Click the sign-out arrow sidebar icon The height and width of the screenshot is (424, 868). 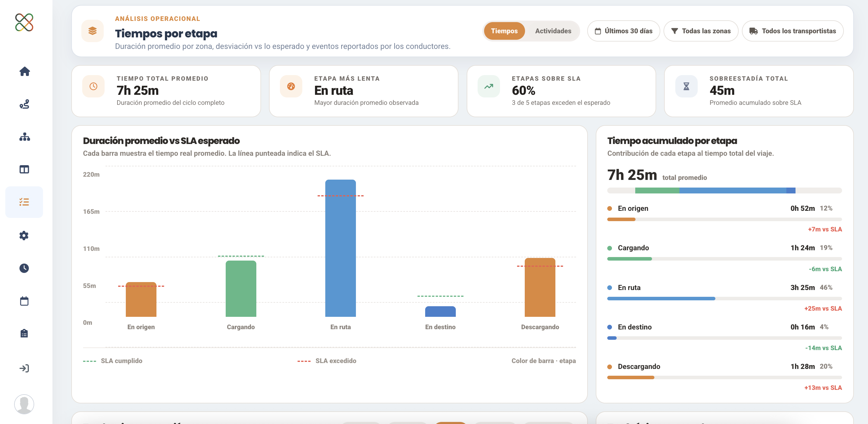coord(24,368)
